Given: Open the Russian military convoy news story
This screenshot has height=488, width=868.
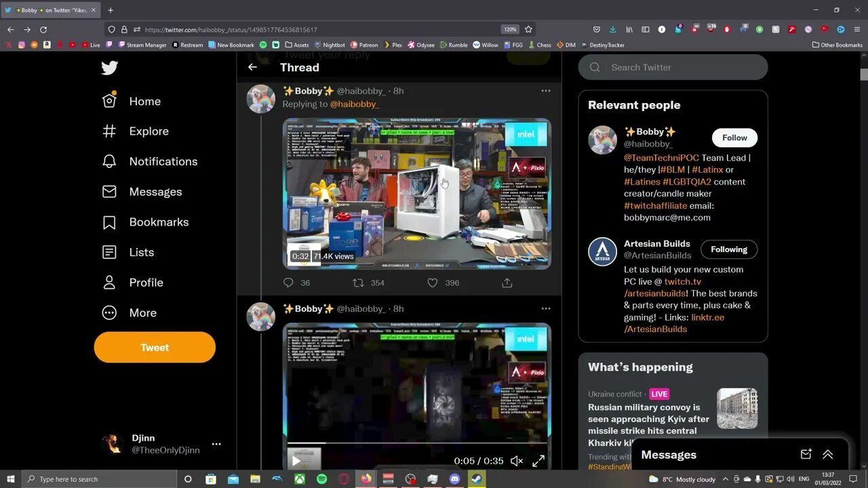Looking at the screenshot, I should (648, 425).
